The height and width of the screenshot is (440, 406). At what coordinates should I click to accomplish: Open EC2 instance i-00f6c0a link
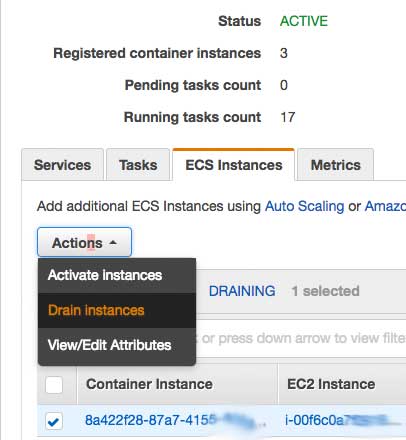click(x=340, y=420)
